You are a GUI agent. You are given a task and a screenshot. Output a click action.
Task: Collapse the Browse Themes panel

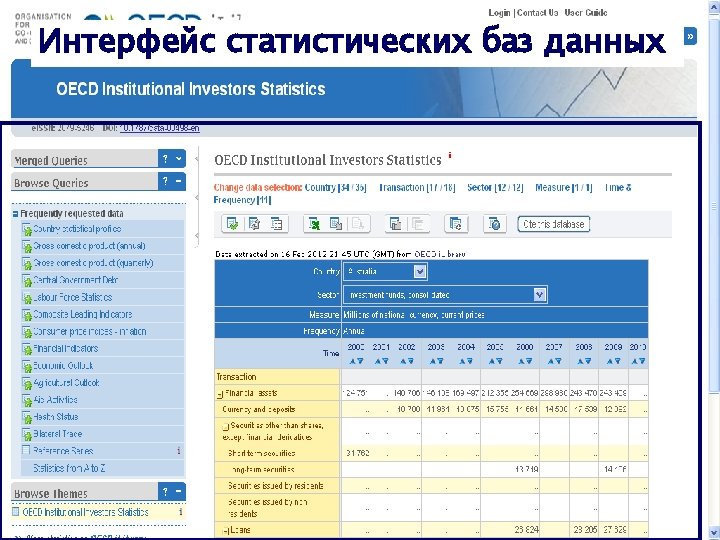[x=179, y=492]
